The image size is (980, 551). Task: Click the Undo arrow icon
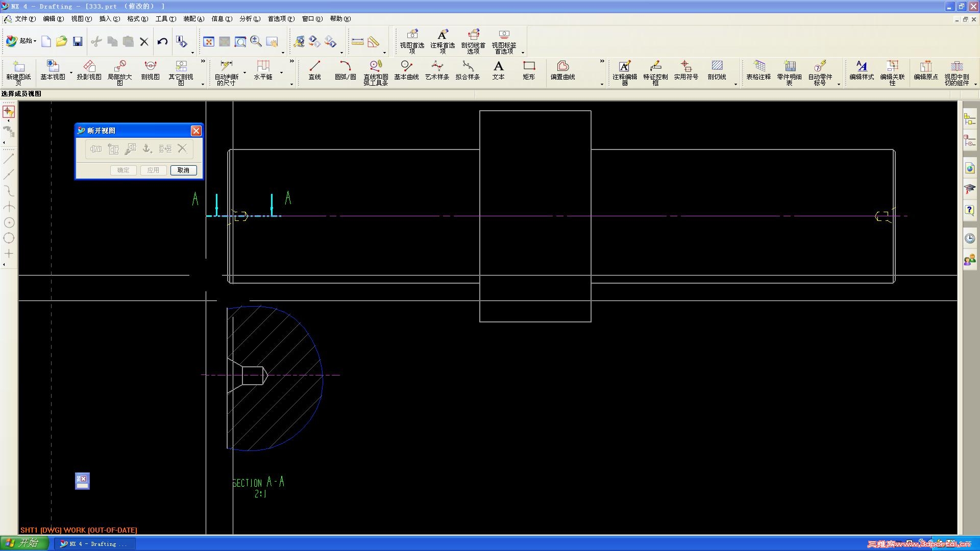pyautogui.click(x=162, y=41)
